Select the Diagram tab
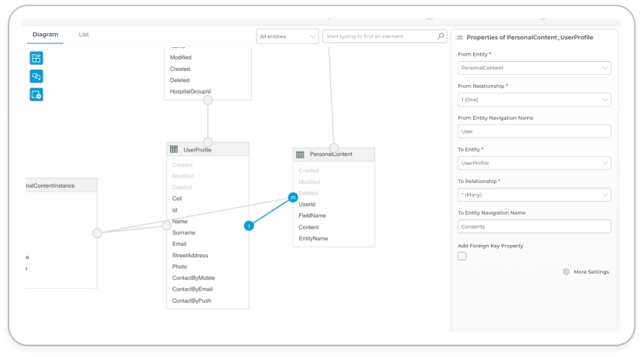 click(45, 35)
